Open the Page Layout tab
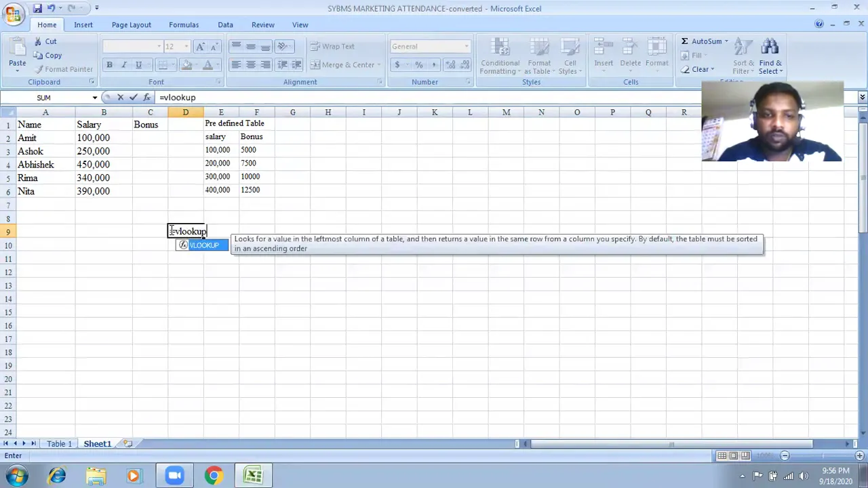The image size is (868, 488). [132, 24]
